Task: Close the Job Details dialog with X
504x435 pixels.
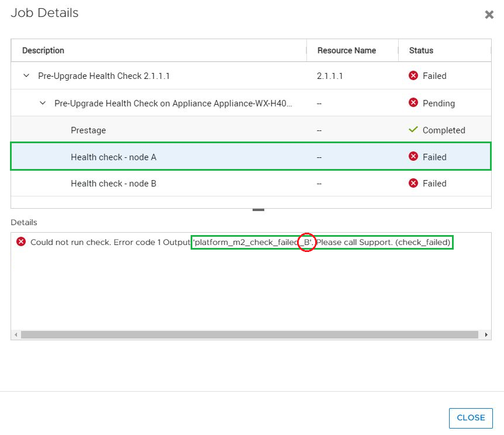Action: pyautogui.click(x=489, y=15)
